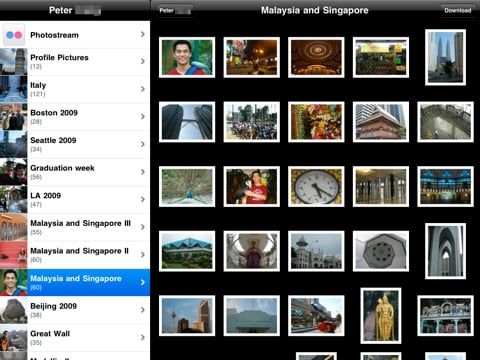Open Italy album via its chevron arrow
Screen dimensions: 480x360
pyautogui.click(x=143, y=89)
